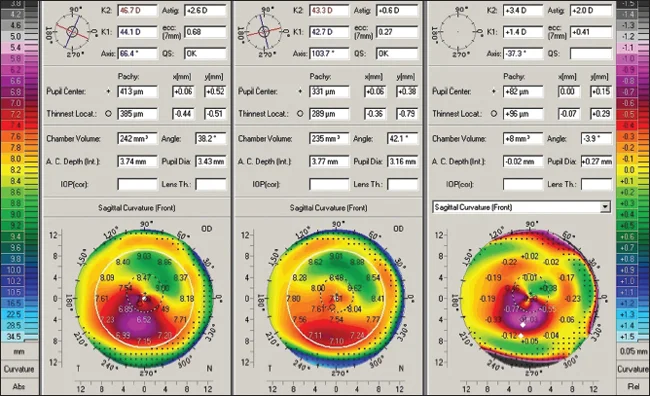650x396 pixels.
Task: Click the Pupil Dia field 3.16 mm
Action: [403, 161]
